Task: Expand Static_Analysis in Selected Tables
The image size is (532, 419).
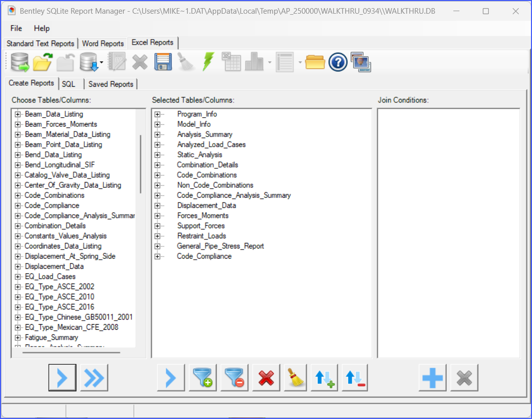Action: click(x=157, y=155)
